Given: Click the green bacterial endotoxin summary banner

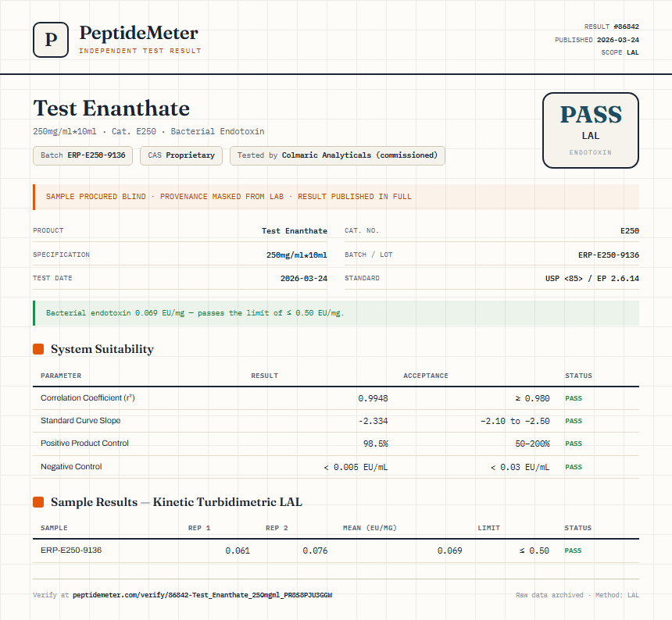Looking at the screenshot, I should click(336, 313).
